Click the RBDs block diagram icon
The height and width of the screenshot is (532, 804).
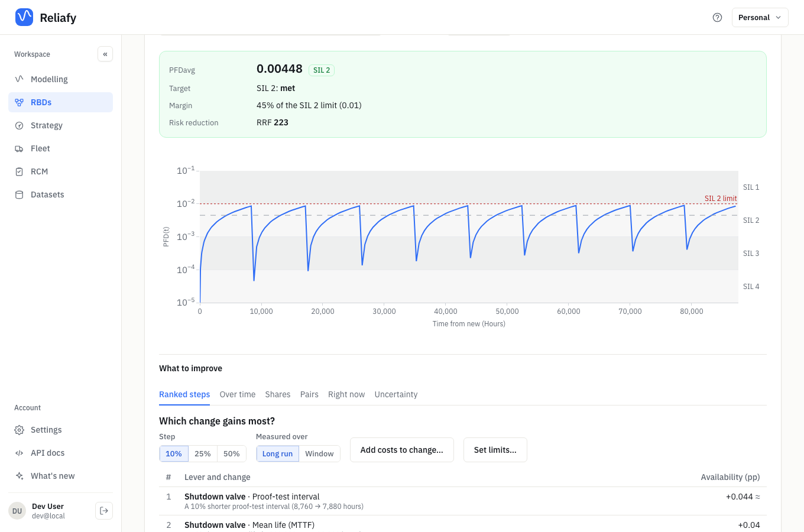coord(19,102)
